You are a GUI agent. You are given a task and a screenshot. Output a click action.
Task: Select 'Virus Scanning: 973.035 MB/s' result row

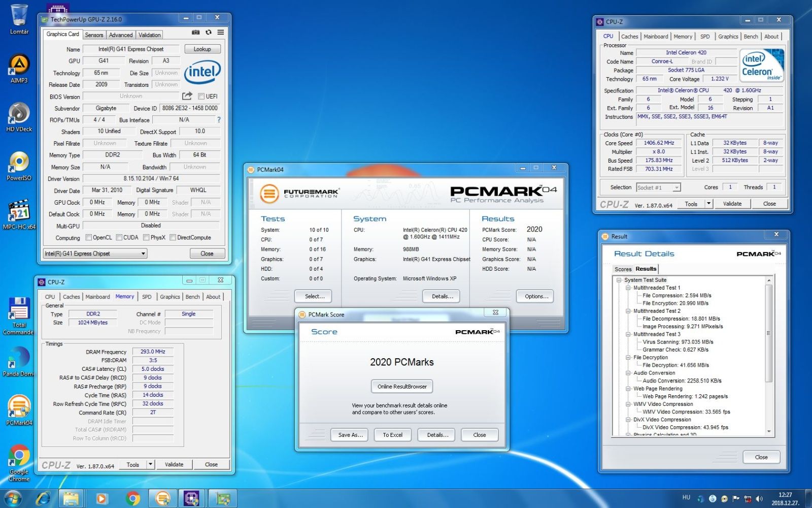(678, 342)
